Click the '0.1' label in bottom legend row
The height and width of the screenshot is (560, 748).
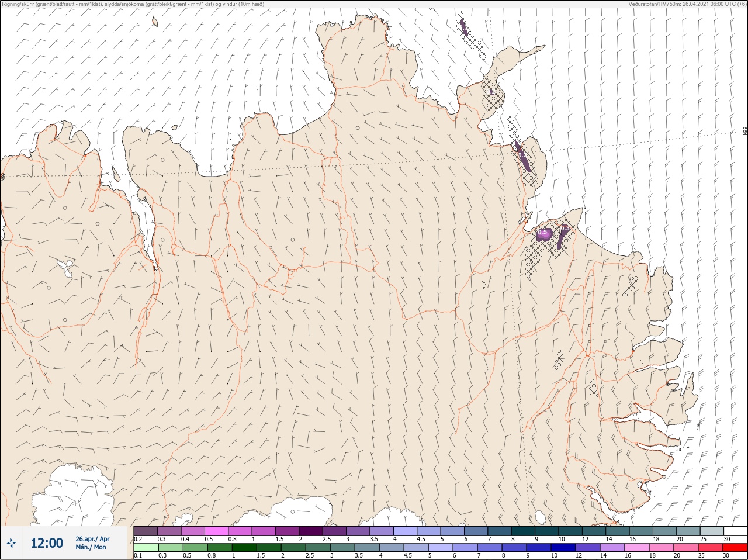(138, 555)
